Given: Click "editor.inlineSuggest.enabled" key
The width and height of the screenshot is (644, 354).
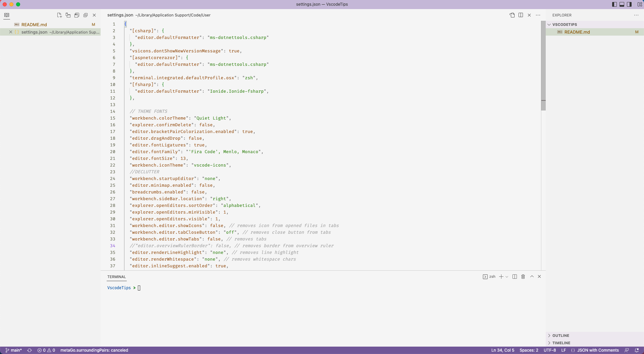Looking at the screenshot, I should (x=170, y=266).
